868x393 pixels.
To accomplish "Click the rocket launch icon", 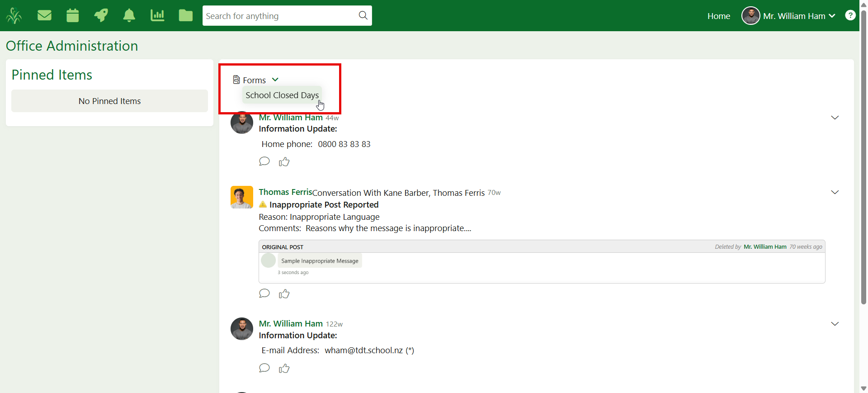I will [x=101, y=16].
